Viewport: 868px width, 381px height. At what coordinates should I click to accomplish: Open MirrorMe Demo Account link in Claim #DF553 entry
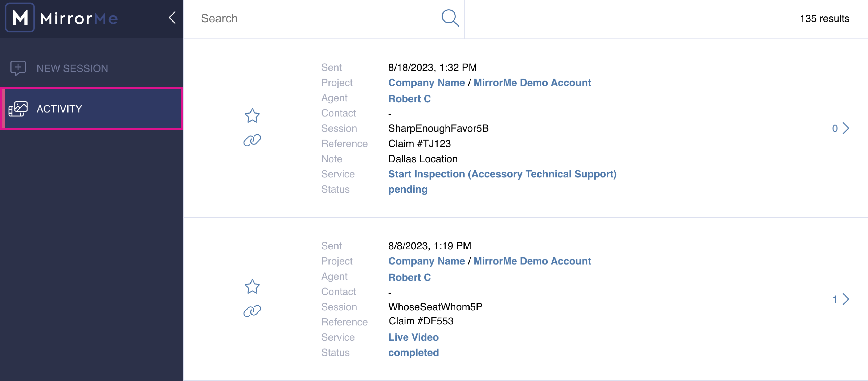click(532, 261)
